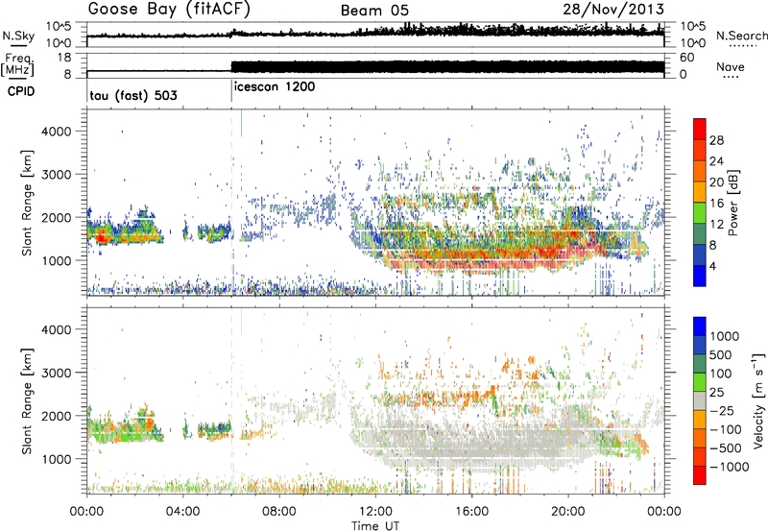Click the "20:00" time tick label
768x532 pixels.
(568, 512)
